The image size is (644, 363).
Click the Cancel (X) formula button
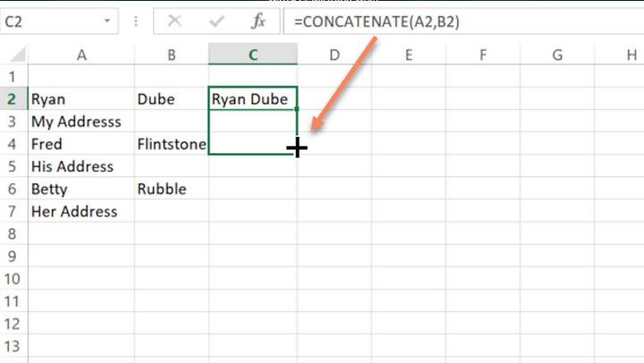click(175, 20)
